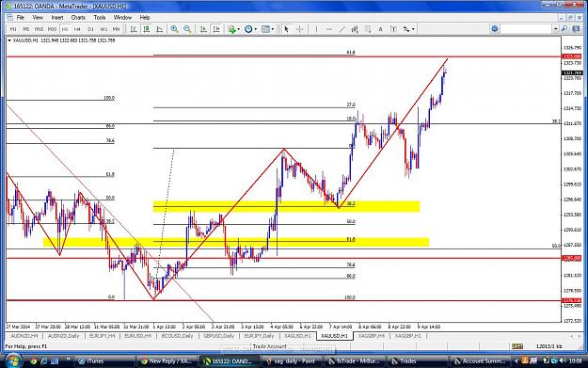Switch to the MN timeframe
The height and width of the screenshot is (368, 588).
tap(117, 29)
